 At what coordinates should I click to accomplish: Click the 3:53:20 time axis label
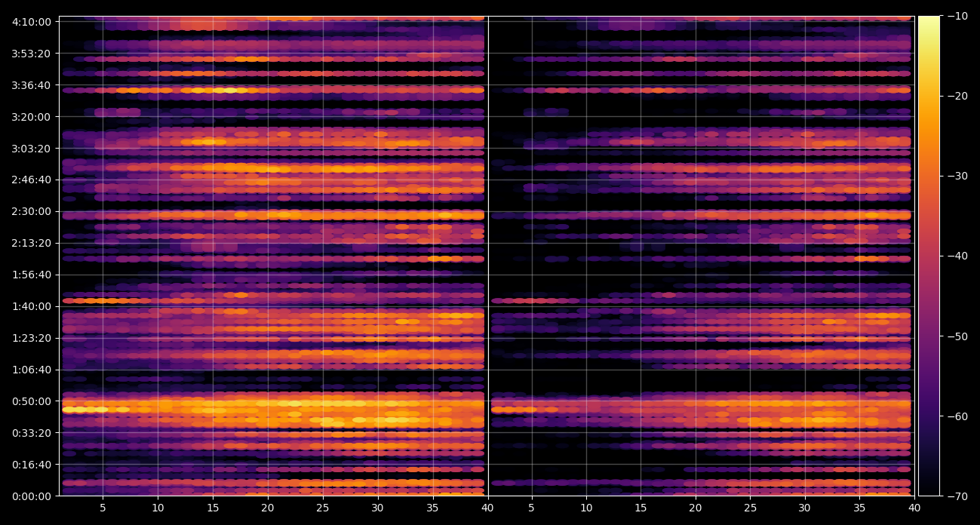pos(32,53)
